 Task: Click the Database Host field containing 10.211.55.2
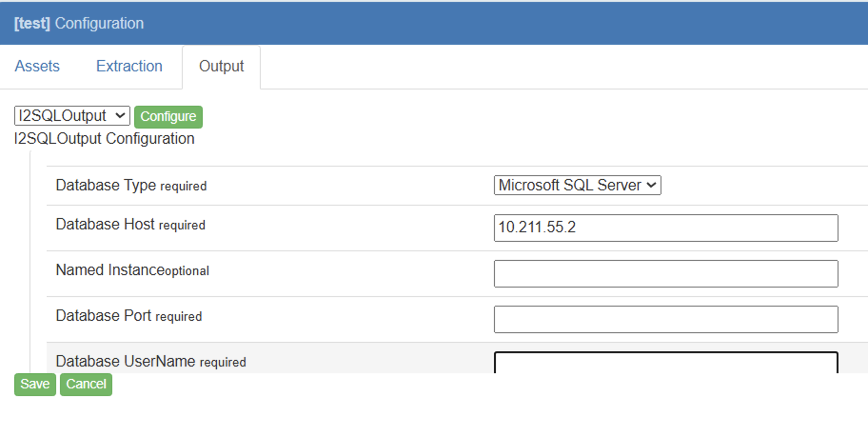coord(666,228)
